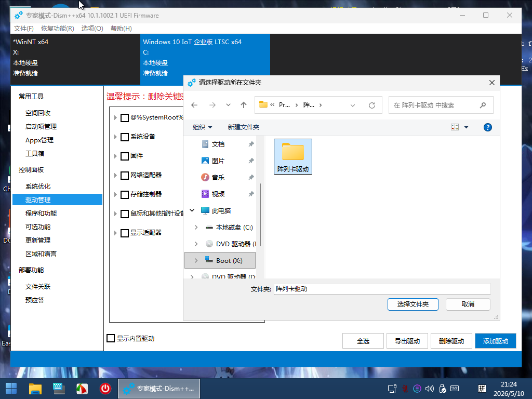Click the red power icon on taskbar

pos(105,389)
